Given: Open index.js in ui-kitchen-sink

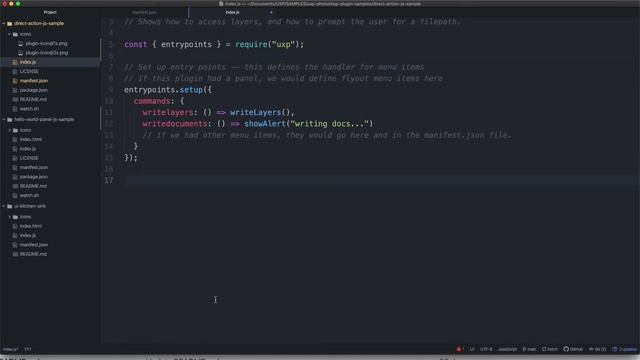Looking at the screenshot, I should coord(28,236).
